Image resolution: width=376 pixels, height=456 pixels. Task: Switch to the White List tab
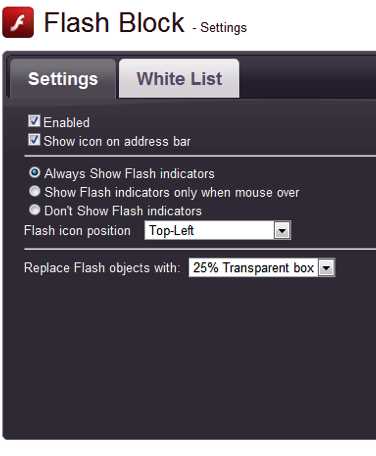pos(179,79)
